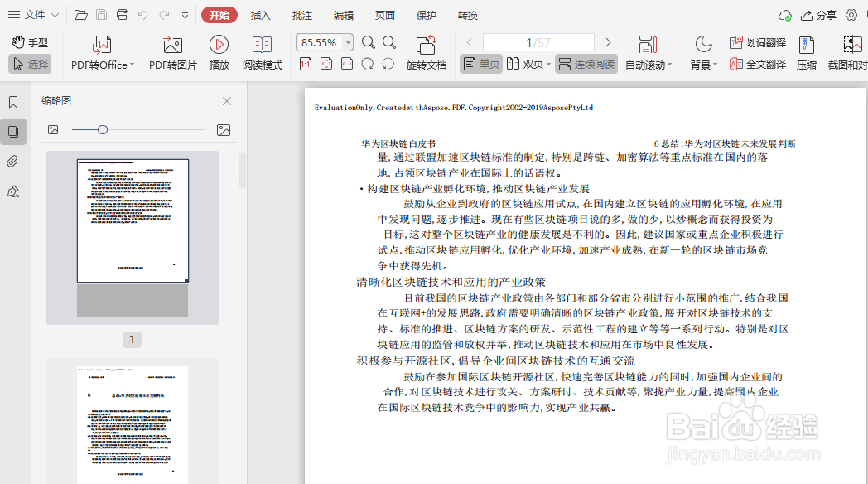Image resolution: width=868 pixels, height=484 pixels.
Task: Go to the next page arrow
Action: pyautogui.click(x=608, y=42)
